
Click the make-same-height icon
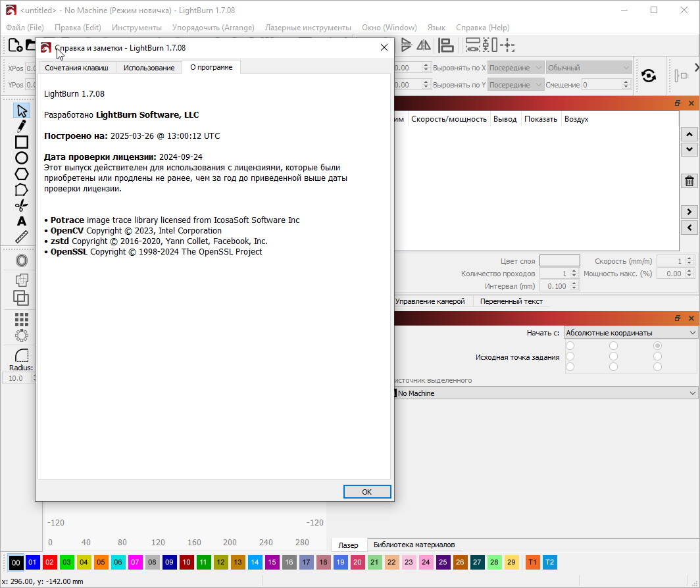[490, 45]
